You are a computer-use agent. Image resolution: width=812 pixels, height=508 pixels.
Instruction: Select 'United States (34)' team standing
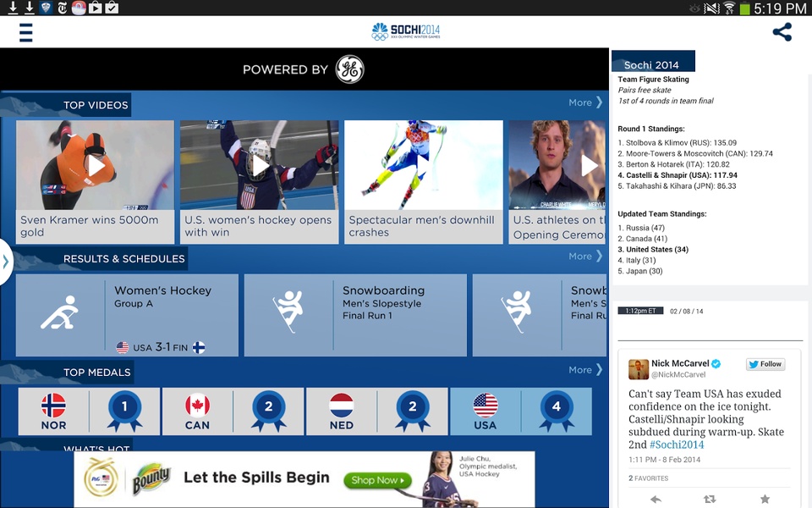coord(653,249)
